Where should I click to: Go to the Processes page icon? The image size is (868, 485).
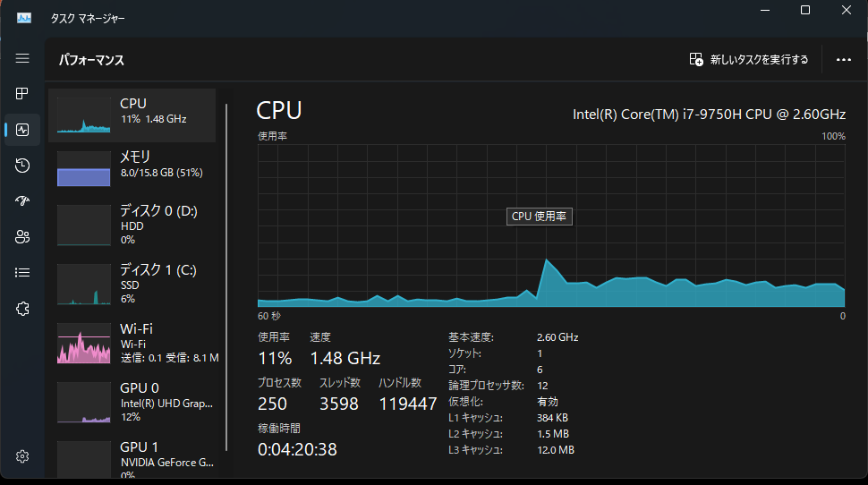pyautogui.click(x=22, y=94)
